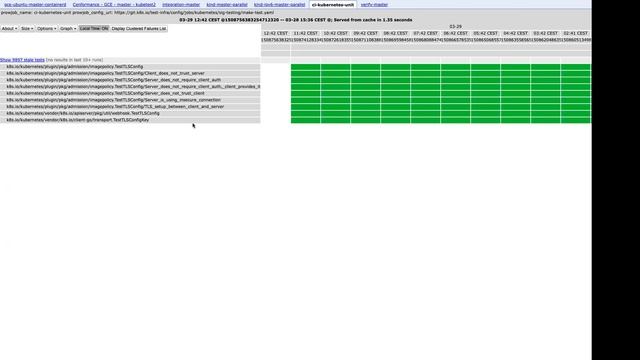Select the transport.TestTLSConfigKey test row
640x360 pixels.
pyautogui.click(x=130, y=120)
